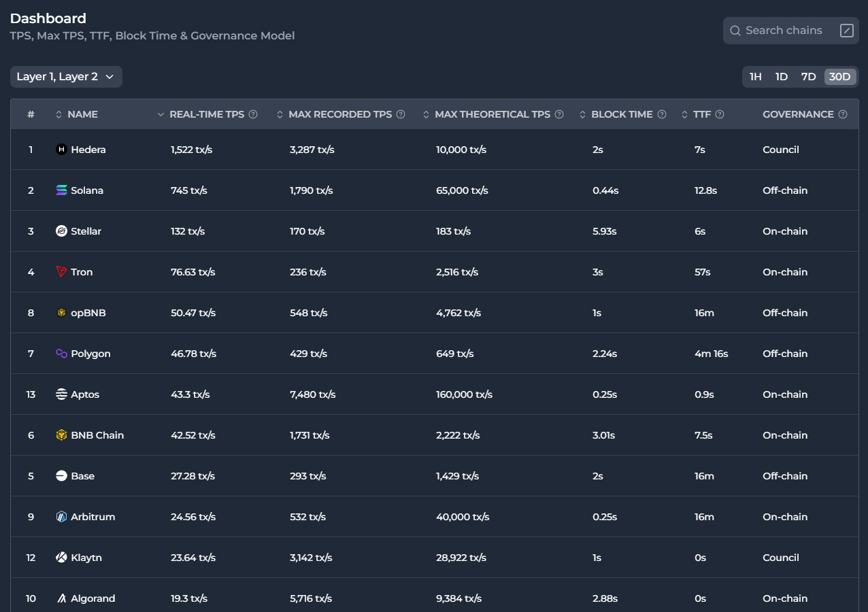Screen dimensions: 868x612
Task: Focus the Search chains field
Action: tap(791, 31)
